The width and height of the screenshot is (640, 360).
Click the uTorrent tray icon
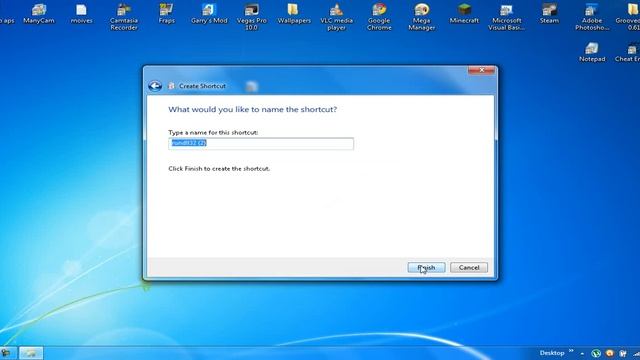click(596, 353)
